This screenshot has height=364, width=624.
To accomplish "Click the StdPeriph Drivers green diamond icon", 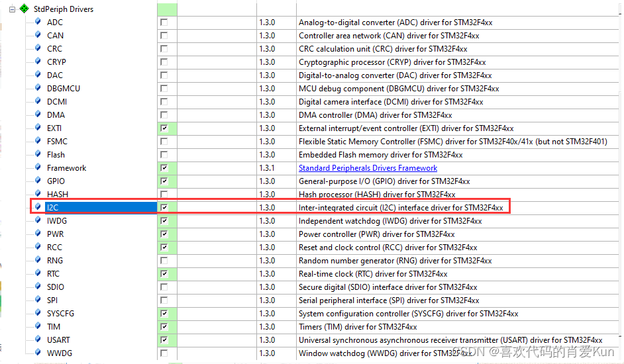I will pos(25,9).
